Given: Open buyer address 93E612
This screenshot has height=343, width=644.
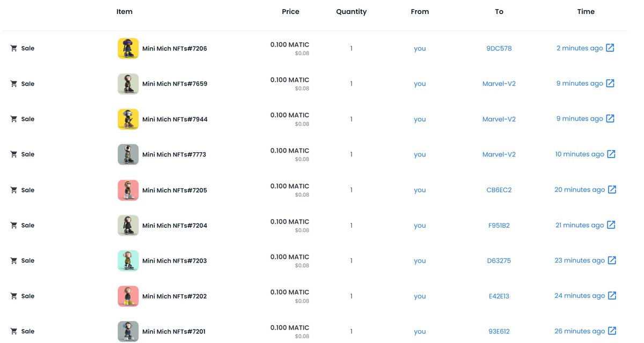Looking at the screenshot, I should [499, 331].
